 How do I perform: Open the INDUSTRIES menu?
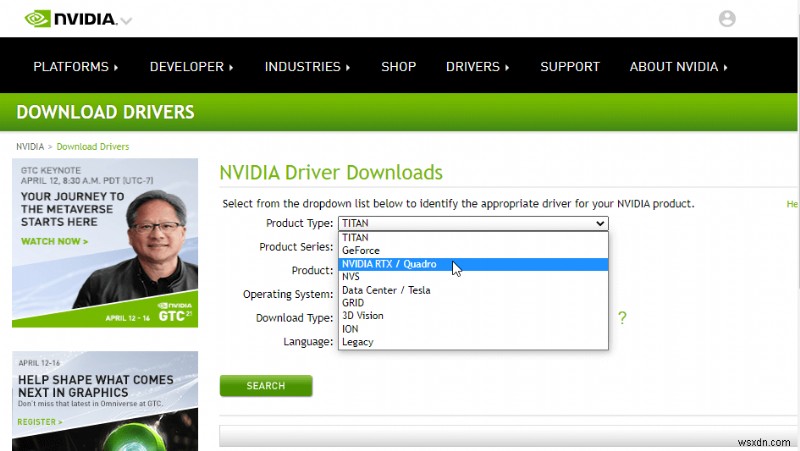307,67
